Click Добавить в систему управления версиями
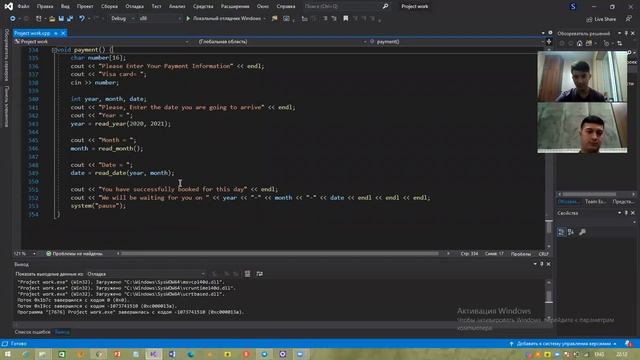The image size is (640, 360). coord(563,344)
